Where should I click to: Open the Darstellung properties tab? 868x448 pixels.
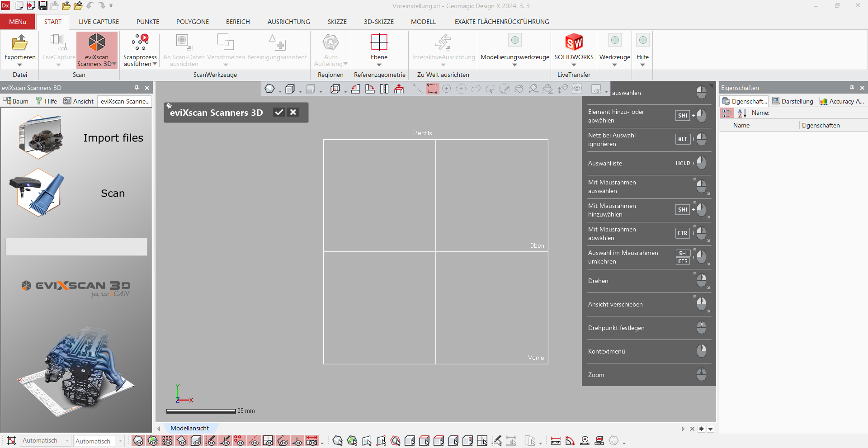pos(793,101)
